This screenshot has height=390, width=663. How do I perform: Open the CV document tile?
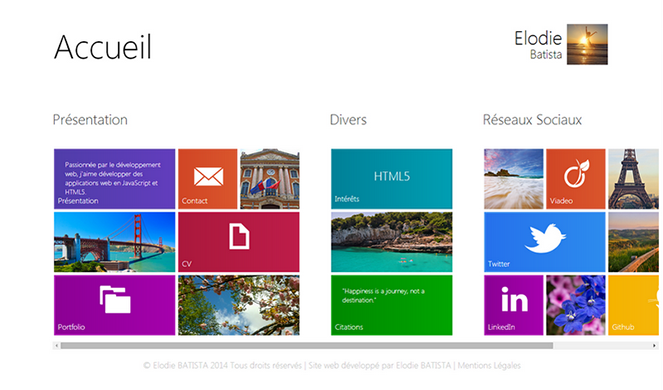point(238,242)
